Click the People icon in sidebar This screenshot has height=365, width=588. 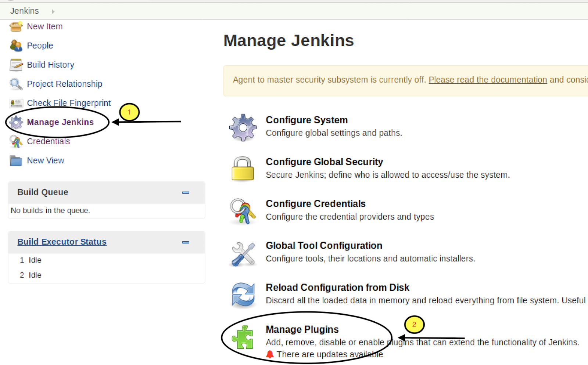[x=16, y=46]
